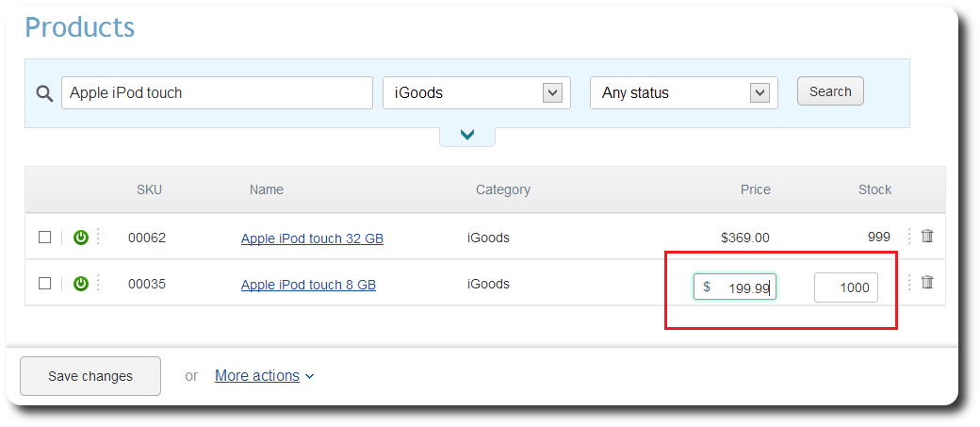Click dotted handle next to SKU 00035 status
Screen dimensions: 980x427
click(x=98, y=283)
